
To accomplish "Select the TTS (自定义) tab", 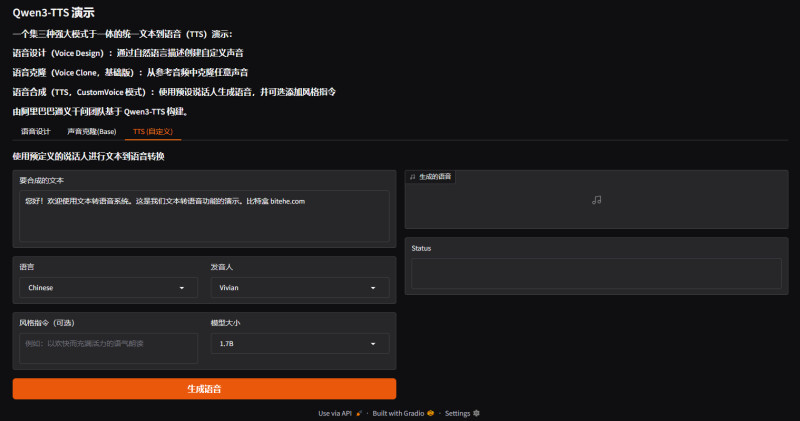I will point(153,132).
